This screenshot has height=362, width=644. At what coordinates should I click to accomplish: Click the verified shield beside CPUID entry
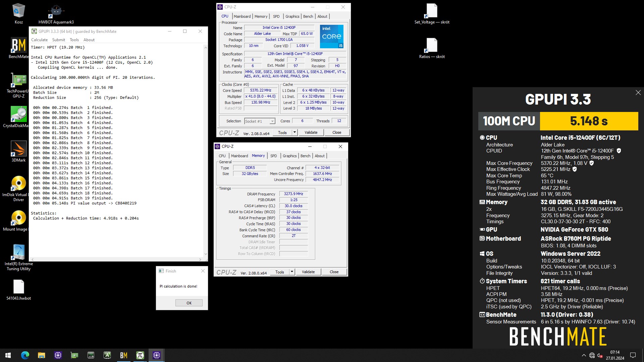[619, 151]
